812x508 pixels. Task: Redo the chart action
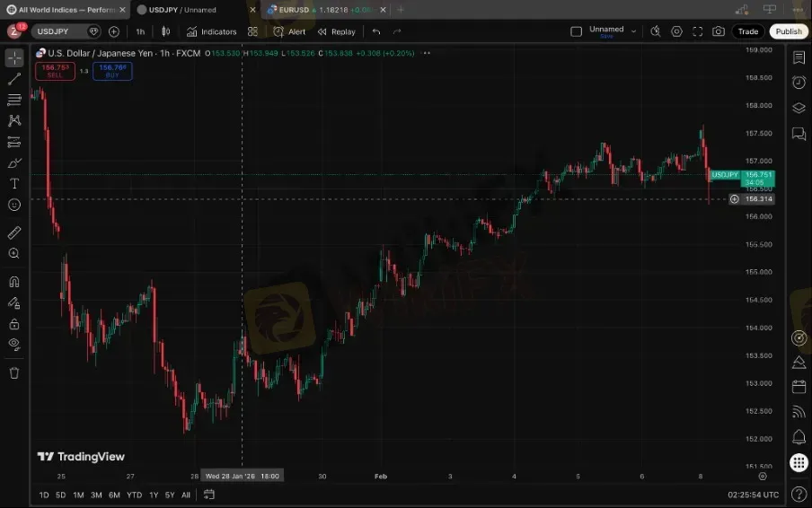(x=397, y=31)
